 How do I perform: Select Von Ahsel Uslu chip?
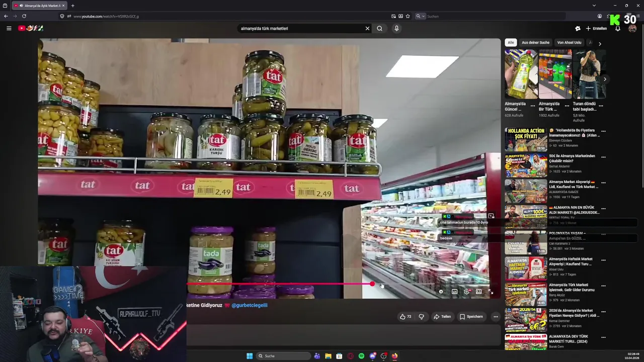(x=569, y=43)
